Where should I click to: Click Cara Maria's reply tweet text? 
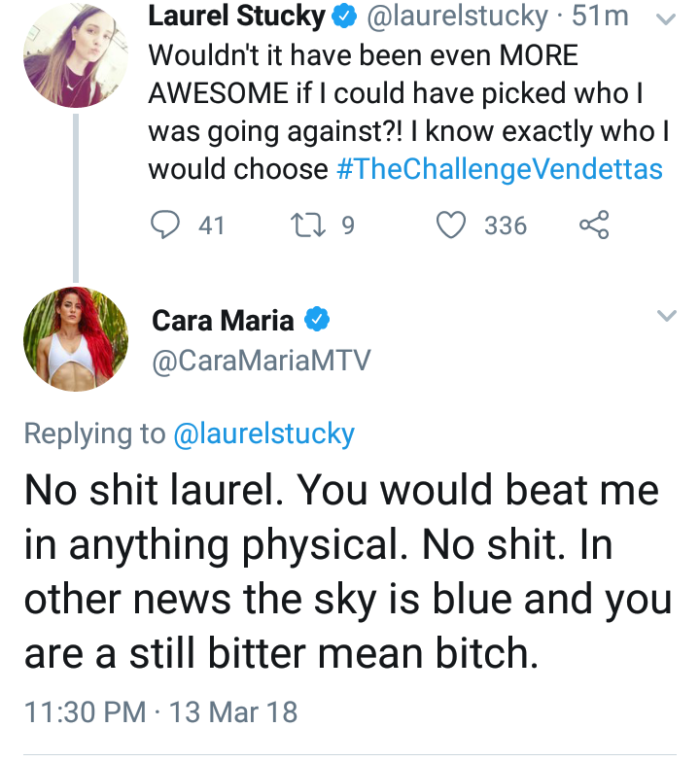(x=348, y=571)
